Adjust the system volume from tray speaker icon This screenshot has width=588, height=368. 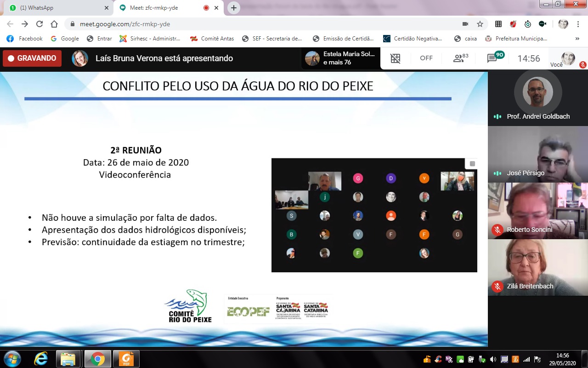[493, 359]
